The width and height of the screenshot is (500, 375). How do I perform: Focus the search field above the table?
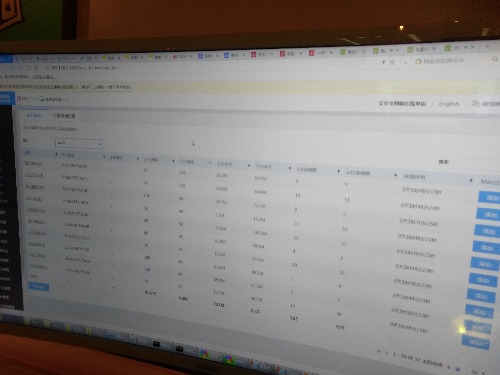(477, 164)
